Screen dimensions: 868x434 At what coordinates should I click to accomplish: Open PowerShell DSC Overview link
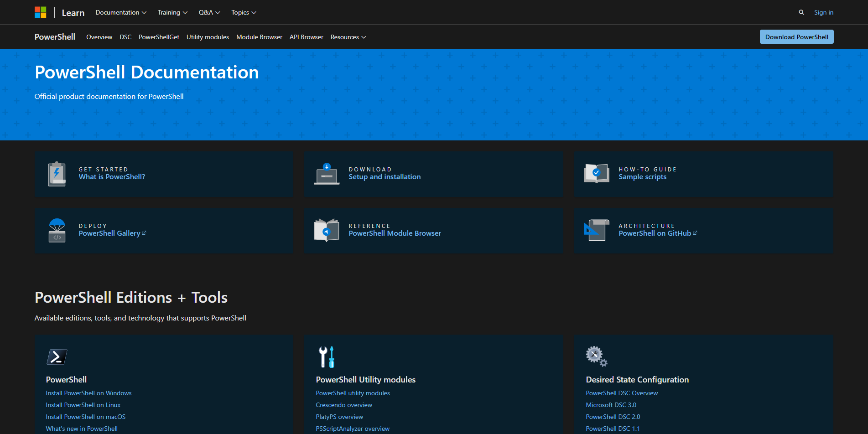click(622, 393)
